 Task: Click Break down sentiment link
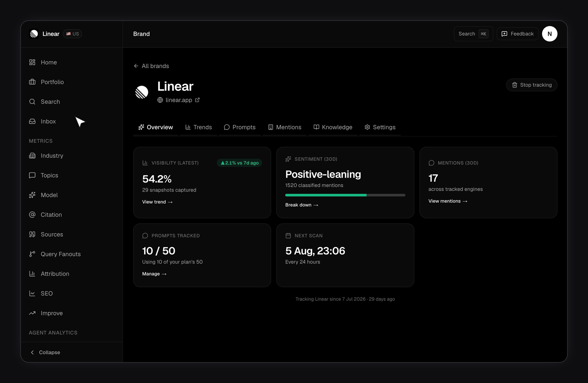pyautogui.click(x=302, y=205)
